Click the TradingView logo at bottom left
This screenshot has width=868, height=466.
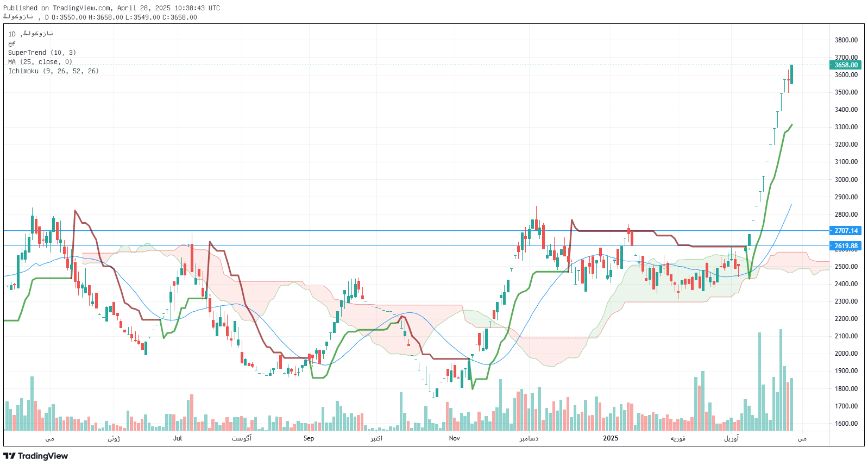36,456
